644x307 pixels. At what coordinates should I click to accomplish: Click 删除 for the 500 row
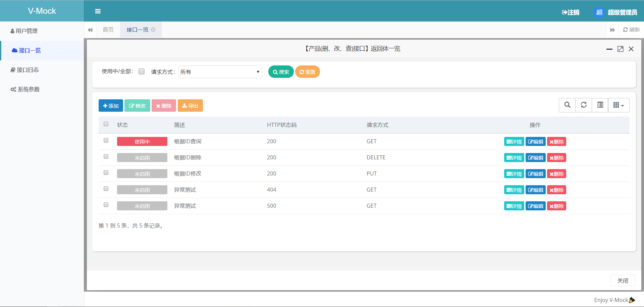coord(556,206)
